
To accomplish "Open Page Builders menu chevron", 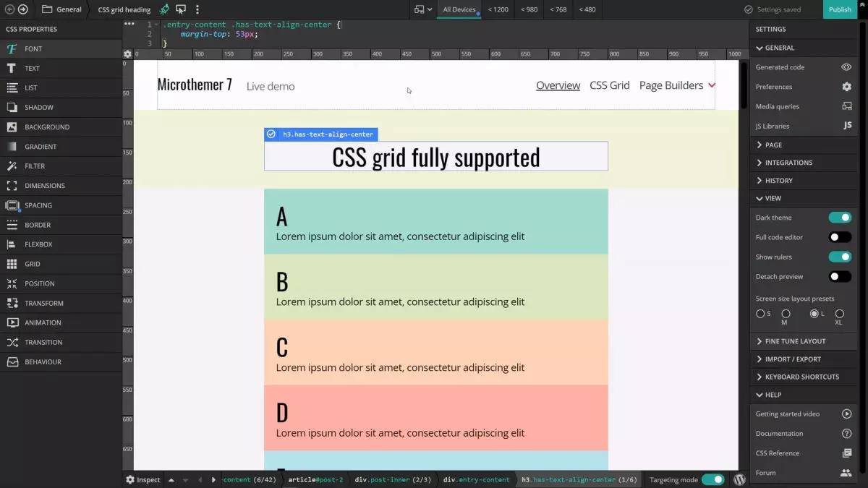I will (712, 85).
